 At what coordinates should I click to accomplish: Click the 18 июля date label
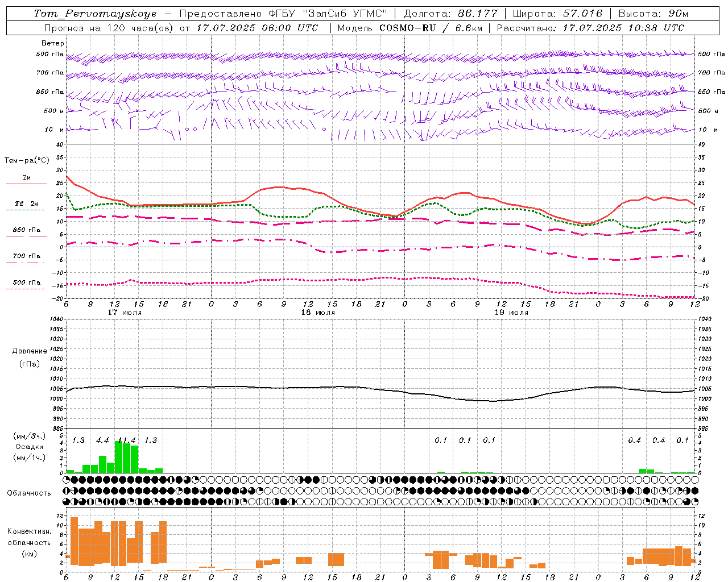(318, 313)
